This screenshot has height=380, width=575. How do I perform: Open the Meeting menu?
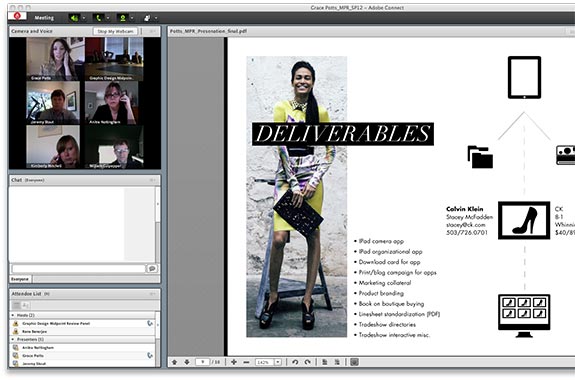[44, 18]
